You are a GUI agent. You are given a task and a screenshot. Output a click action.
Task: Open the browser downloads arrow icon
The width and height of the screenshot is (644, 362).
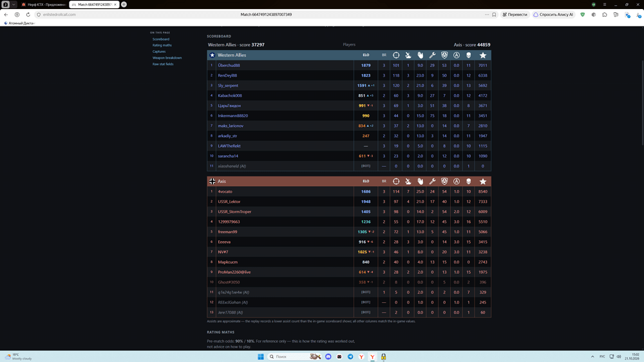click(638, 15)
